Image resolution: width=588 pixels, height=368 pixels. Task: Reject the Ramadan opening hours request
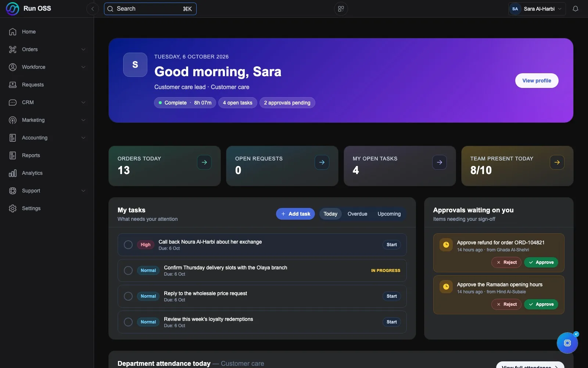[x=506, y=304]
